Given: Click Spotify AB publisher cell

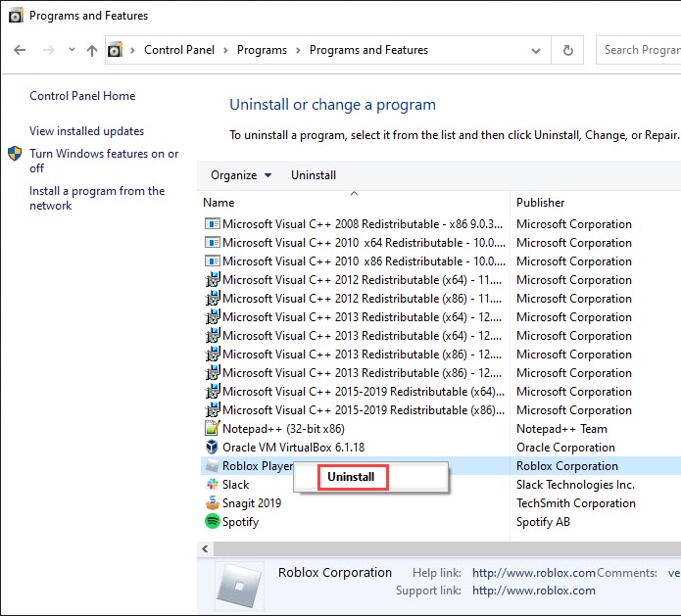Looking at the screenshot, I should coord(543,522).
